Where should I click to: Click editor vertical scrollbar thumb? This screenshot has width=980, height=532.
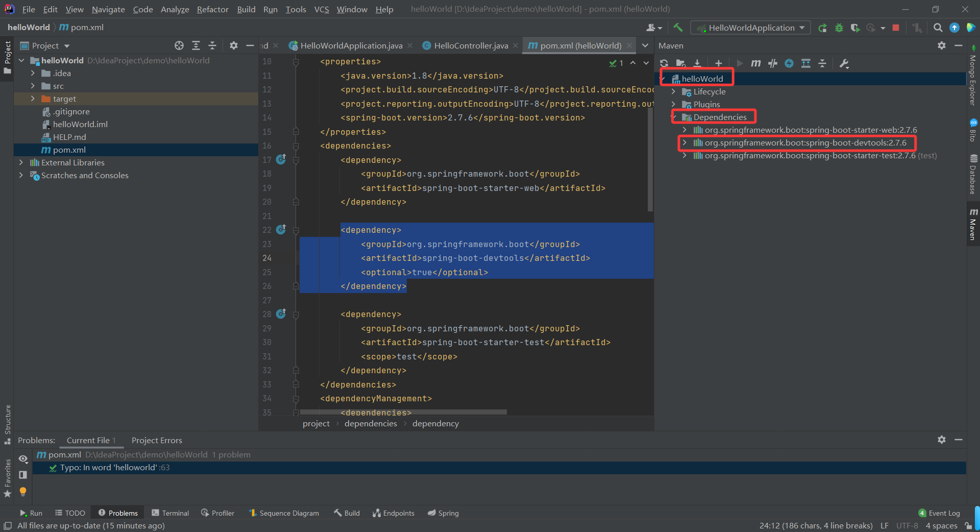pyautogui.click(x=650, y=159)
